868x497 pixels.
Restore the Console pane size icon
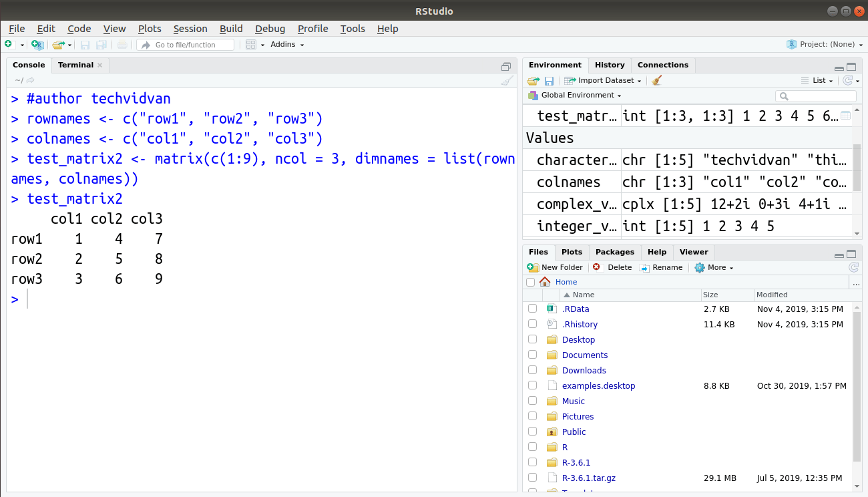click(506, 66)
